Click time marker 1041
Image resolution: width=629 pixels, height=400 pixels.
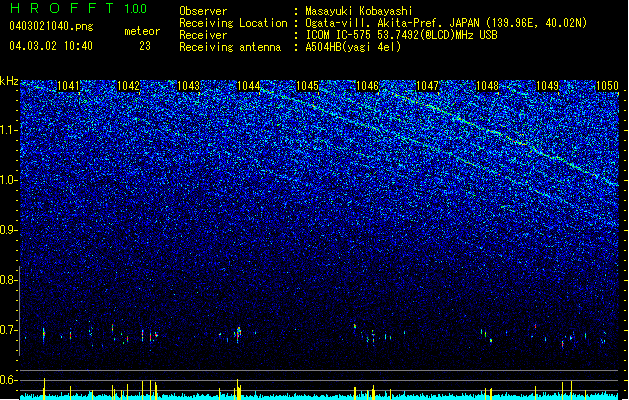coord(69,86)
